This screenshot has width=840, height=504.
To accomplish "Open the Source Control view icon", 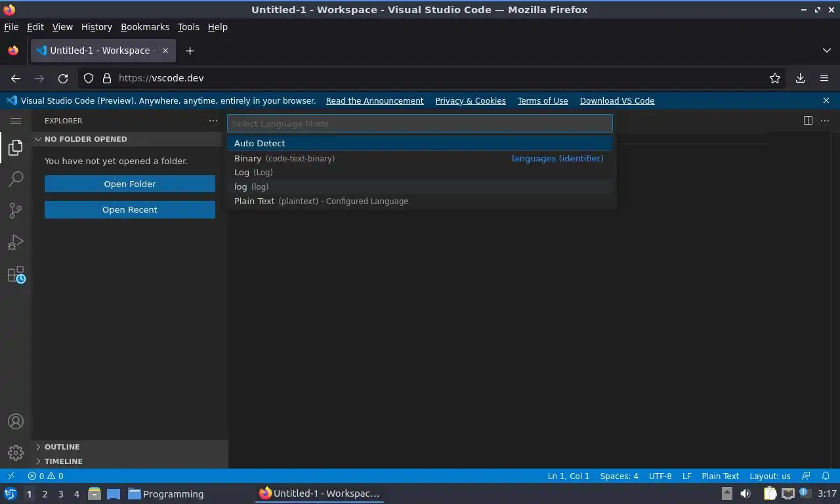I will click(16, 210).
